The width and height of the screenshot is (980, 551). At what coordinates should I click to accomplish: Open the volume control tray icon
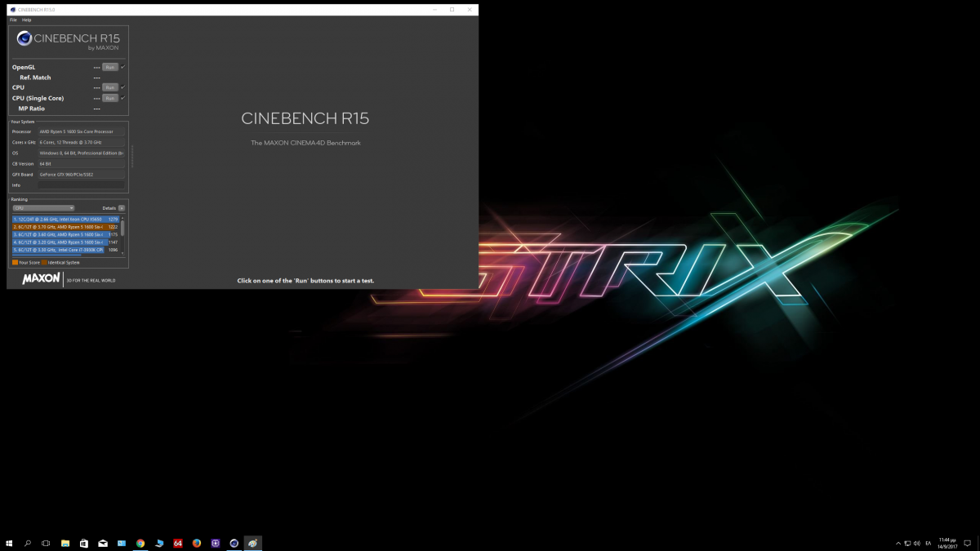pyautogui.click(x=916, y=543)
